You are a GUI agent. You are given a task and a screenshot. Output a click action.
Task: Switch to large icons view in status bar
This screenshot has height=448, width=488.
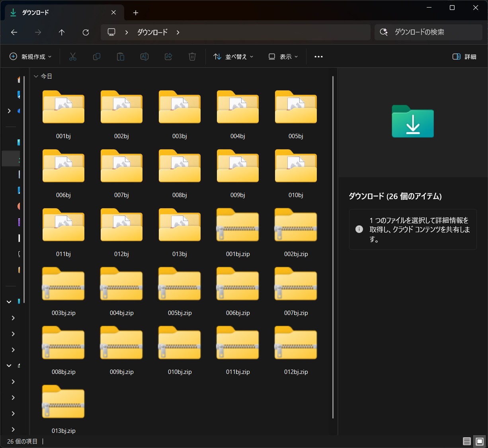click(x=480, y=441)
